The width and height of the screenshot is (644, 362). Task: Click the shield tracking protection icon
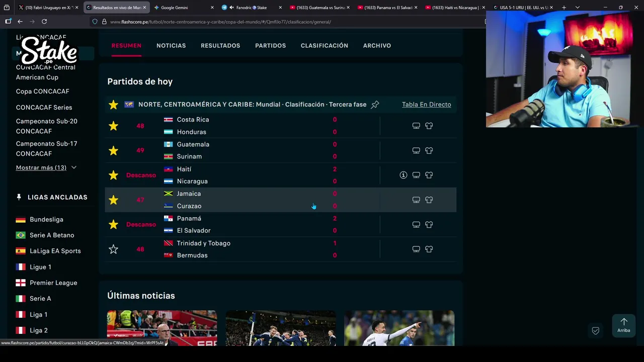click(x=95, y=22)
